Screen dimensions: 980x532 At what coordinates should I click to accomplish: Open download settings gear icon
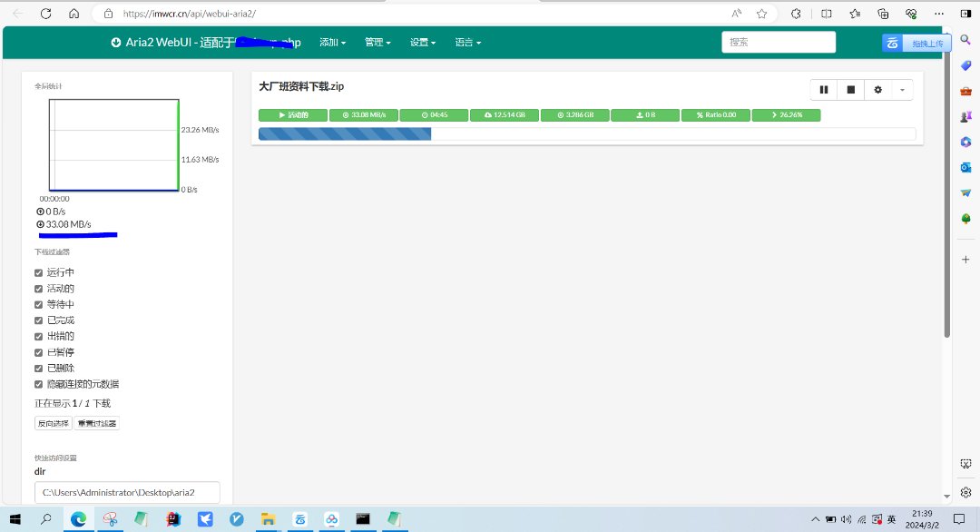pyautogui.click(x=877, y=89)
